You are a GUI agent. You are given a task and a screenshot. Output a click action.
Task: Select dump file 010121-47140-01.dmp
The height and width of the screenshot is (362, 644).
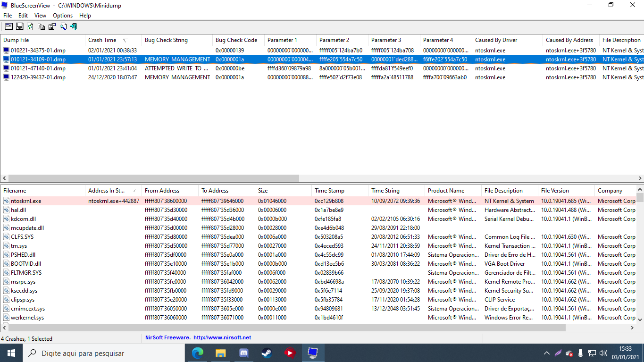[x=38, y=68]
